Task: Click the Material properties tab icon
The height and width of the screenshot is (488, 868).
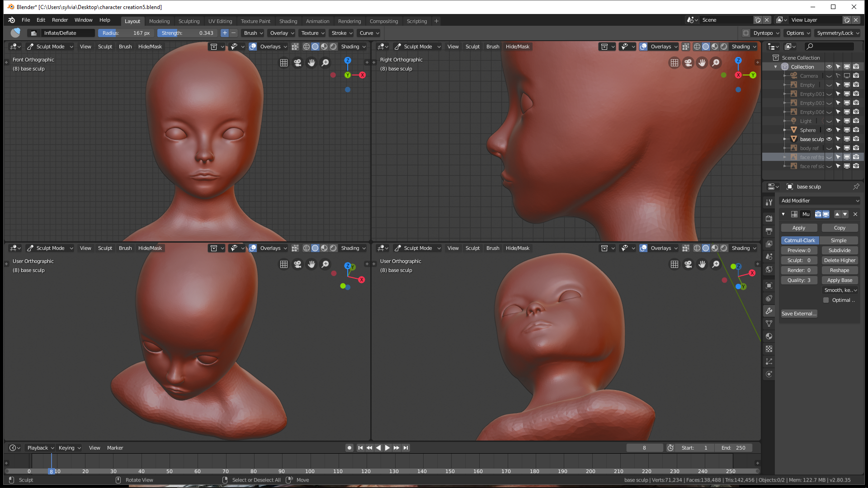Action: (769, 336)
